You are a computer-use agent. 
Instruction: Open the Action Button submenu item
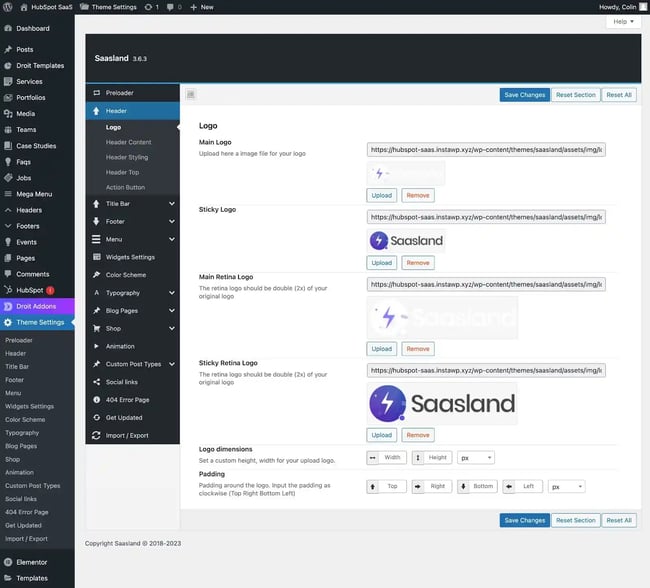[125, 187]
